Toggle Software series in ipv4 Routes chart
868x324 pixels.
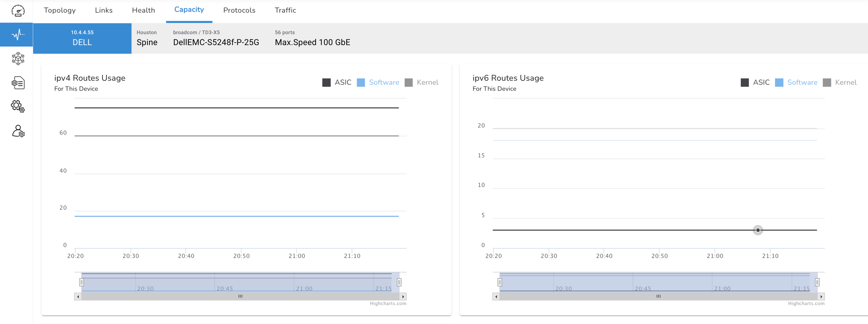[378, 82]
